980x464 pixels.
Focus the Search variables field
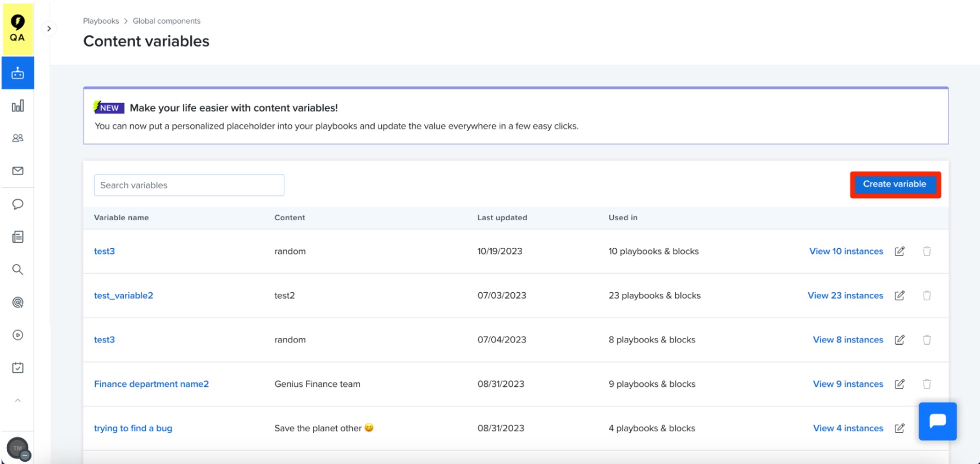coord(189,185)
